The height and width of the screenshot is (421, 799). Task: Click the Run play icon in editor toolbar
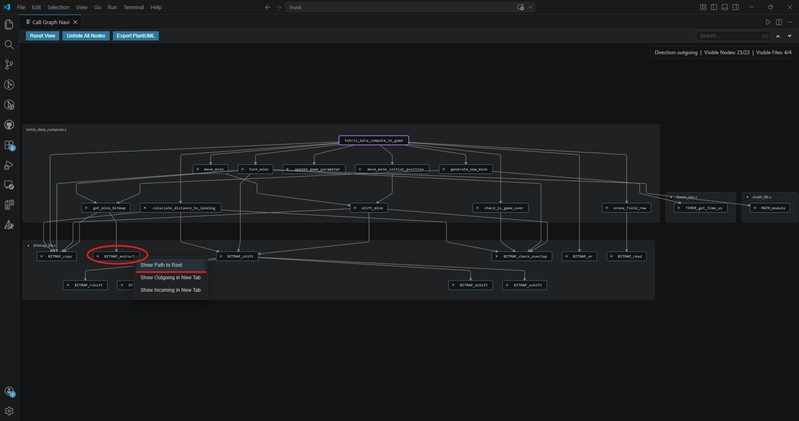(x=768, y=22)
